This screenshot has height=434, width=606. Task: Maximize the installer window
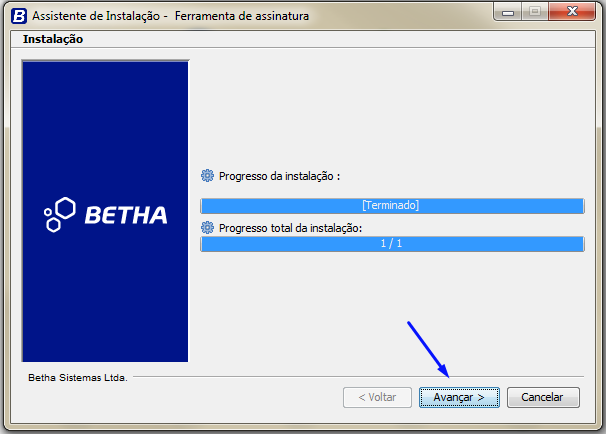(x=535, y=12)
